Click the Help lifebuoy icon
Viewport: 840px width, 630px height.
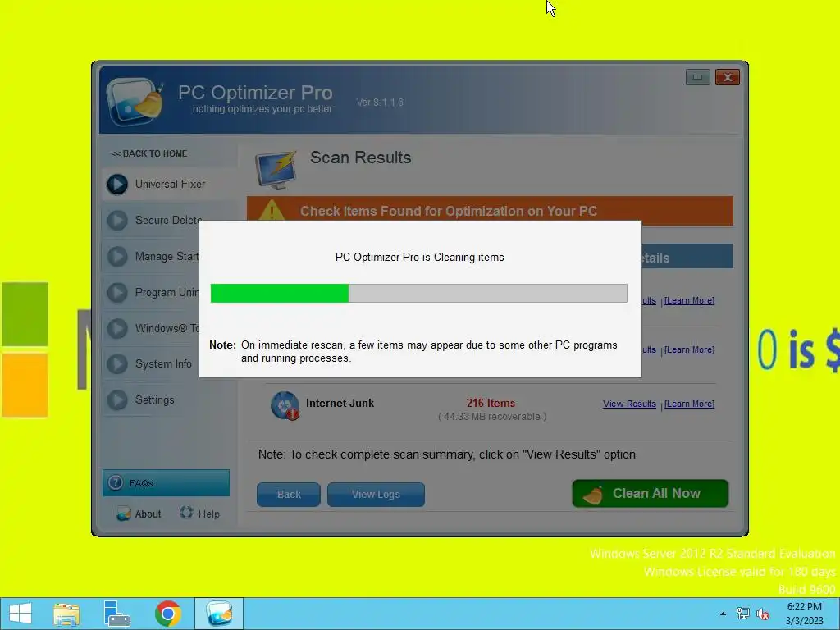[186, 514]
